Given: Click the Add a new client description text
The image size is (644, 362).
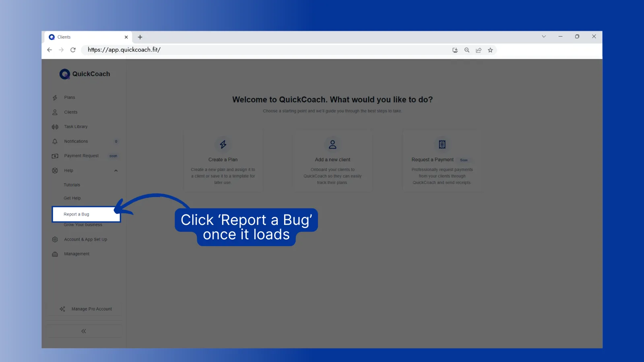Looking at the screenshot, I should tap(332, 176).
